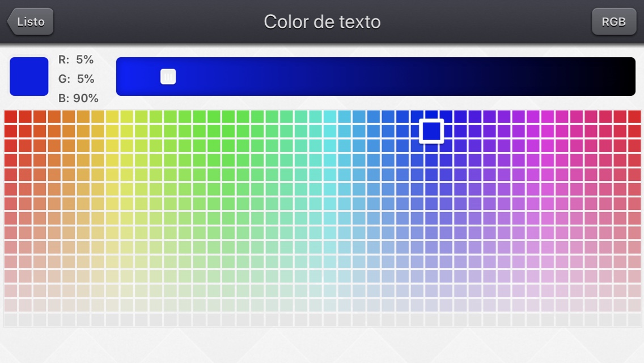
Task: Choose the bottom-left pale gray swatch
Action: point(11,319)
